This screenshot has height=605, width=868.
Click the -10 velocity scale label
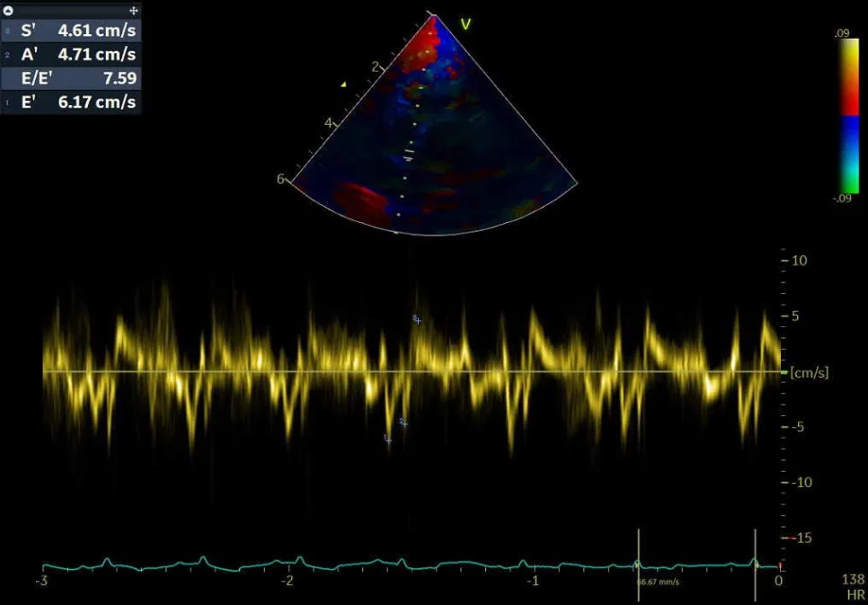pos(801,483)
